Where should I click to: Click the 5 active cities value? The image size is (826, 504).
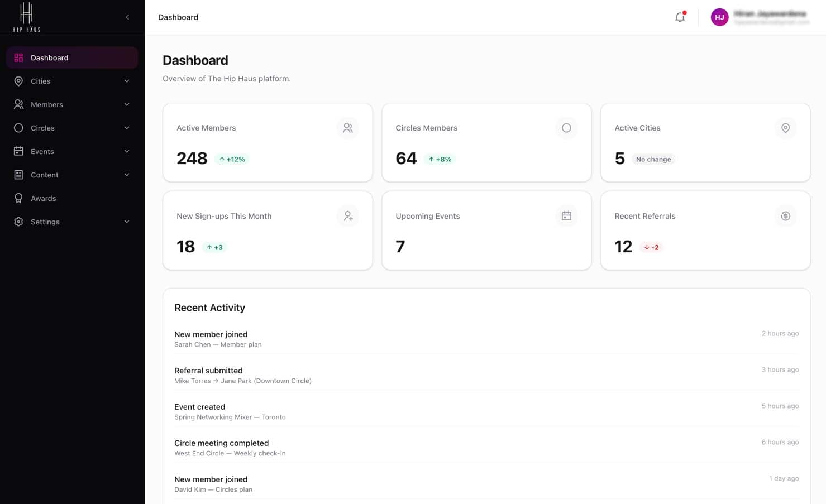(619, 159)
